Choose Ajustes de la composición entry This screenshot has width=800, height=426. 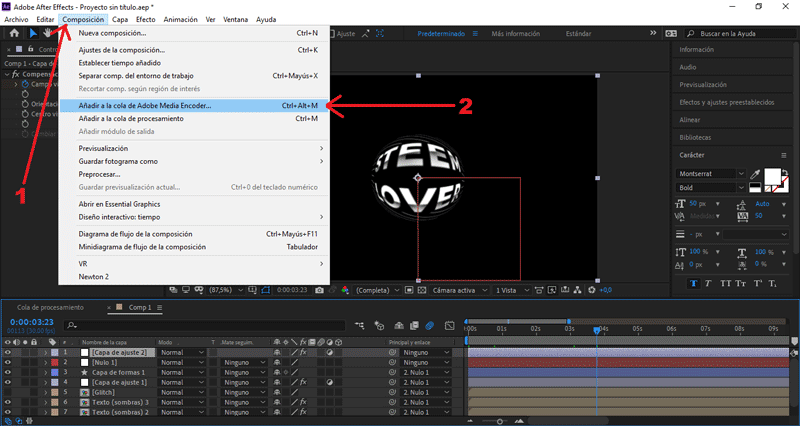194,50
